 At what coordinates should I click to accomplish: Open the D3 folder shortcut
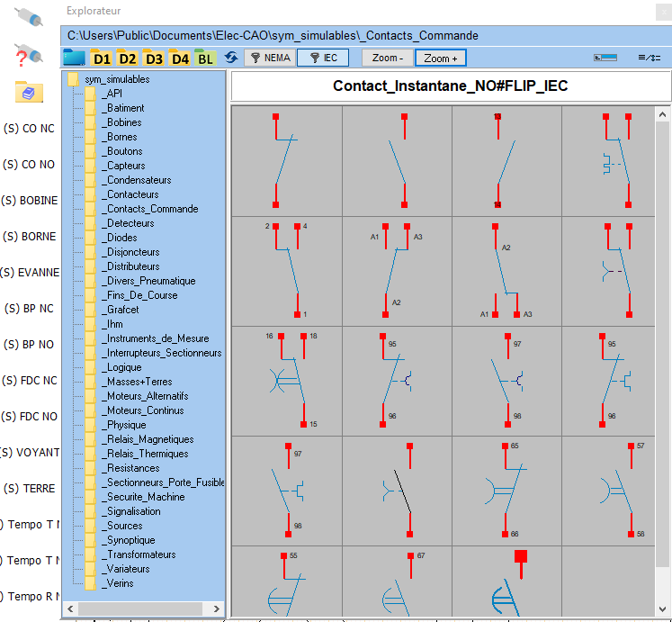154,59
